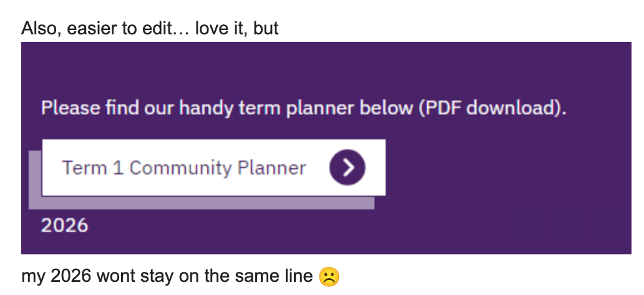Click the white 2026 text in purple banner

point(65,225)
